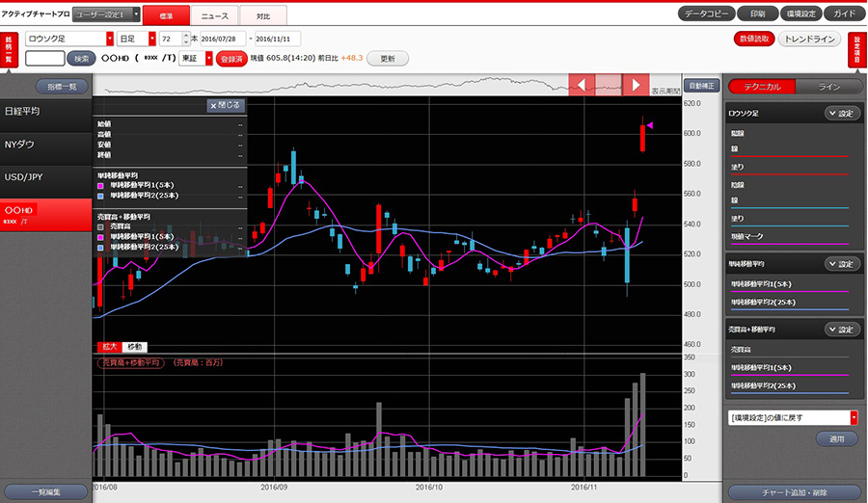This screenshot has width=868, height=503.
Task: Click the red 銘柄一覧 side tab
Action: (9, 49)
